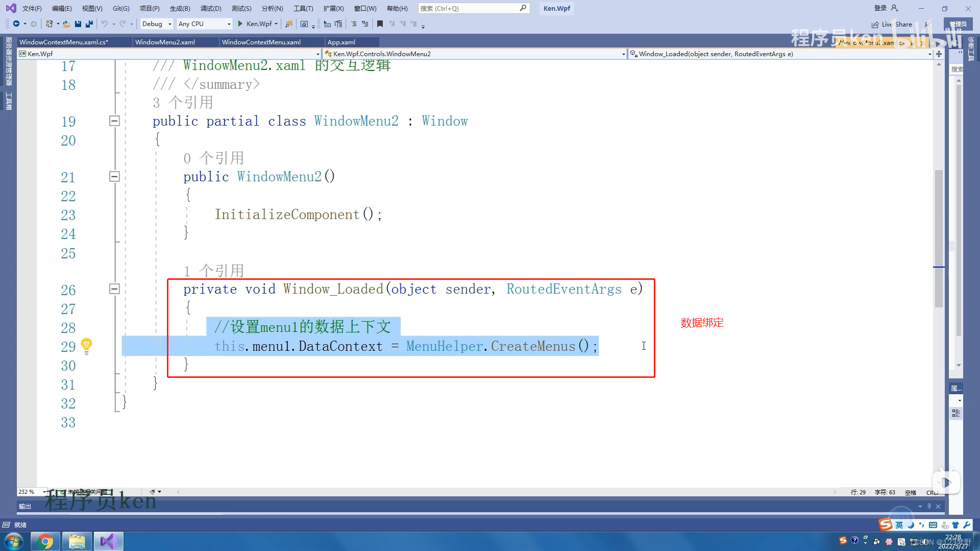Open the Debug configuration dropdown
The width and height of the screenshot is (980, 551).
point(157,24)
